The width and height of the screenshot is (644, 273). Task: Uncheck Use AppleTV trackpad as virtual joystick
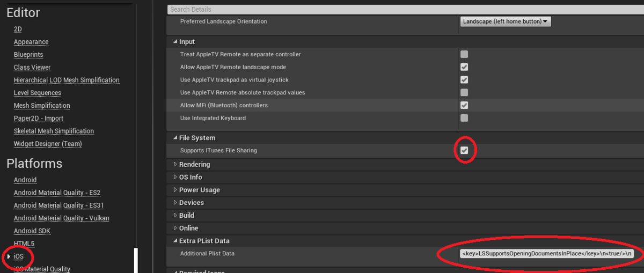(464, 80)
